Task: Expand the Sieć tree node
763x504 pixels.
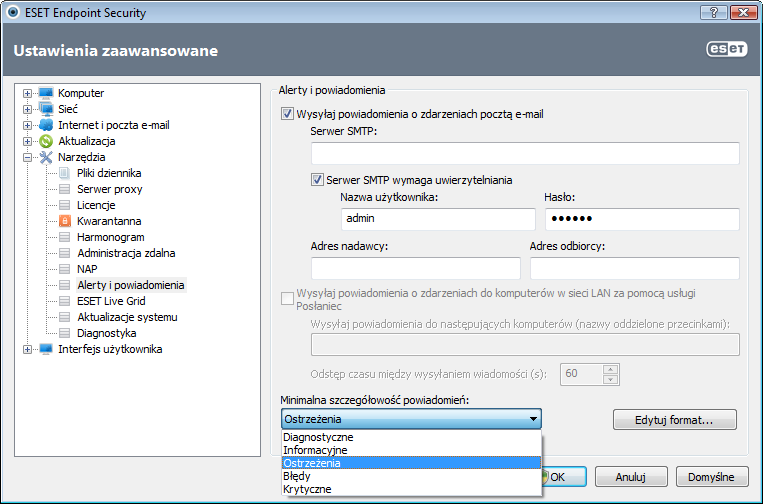Action: (x=28, y=109)
